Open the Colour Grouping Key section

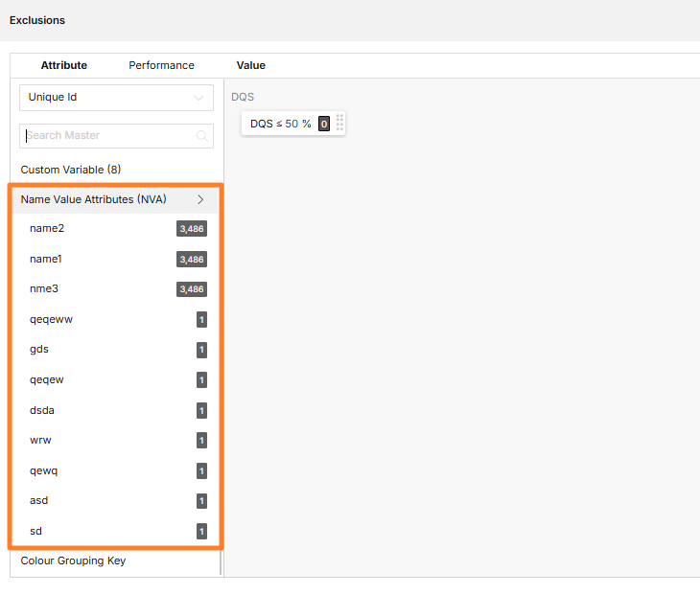point(73,561)
